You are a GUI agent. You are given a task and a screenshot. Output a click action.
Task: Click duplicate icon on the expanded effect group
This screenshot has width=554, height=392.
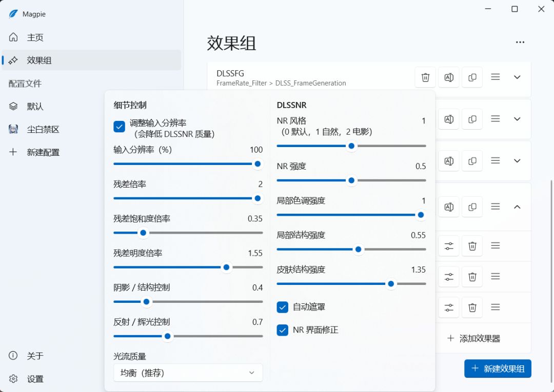click(472, 207)
